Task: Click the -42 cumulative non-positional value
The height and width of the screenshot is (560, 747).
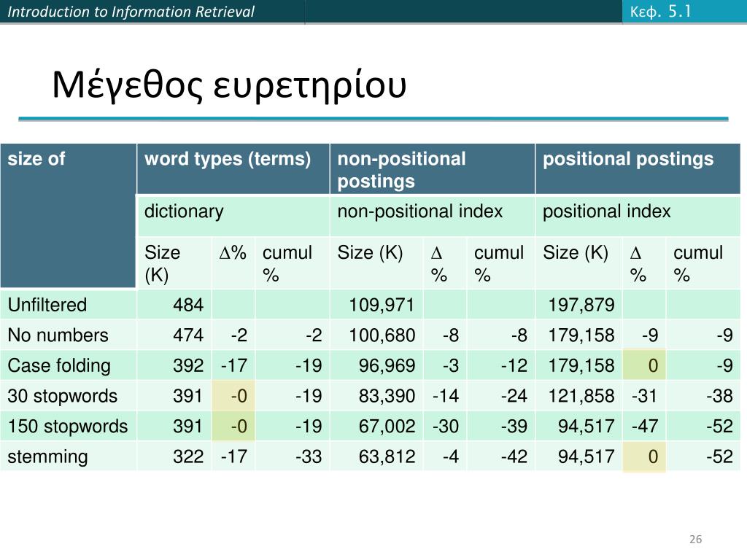Action: point(514,456)
